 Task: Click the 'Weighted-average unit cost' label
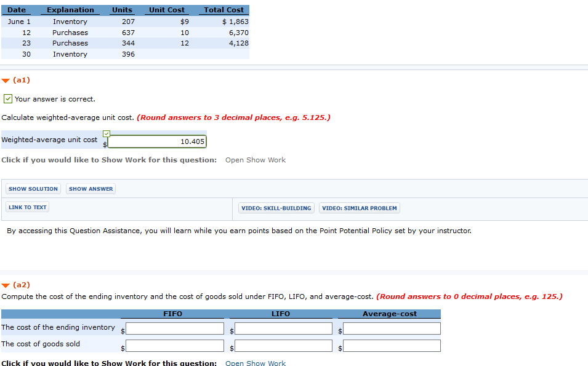[x=49, y=140]
